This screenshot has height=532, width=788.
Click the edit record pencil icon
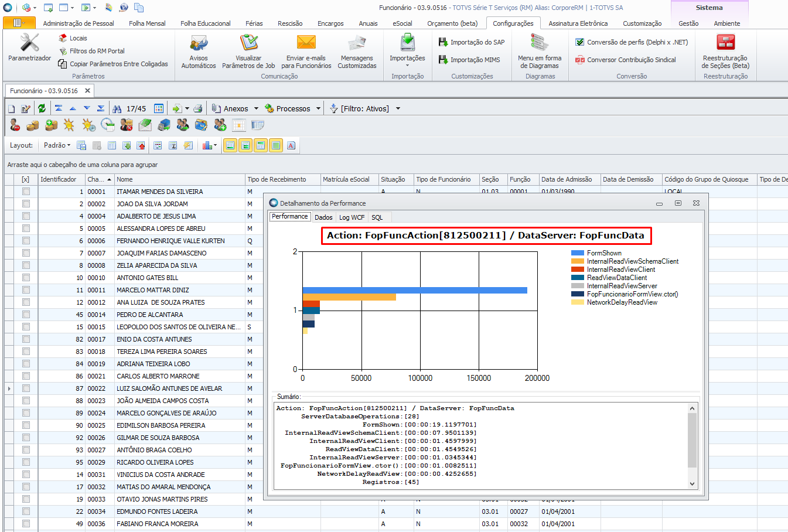pyautogui.click(x=25, y=109)
